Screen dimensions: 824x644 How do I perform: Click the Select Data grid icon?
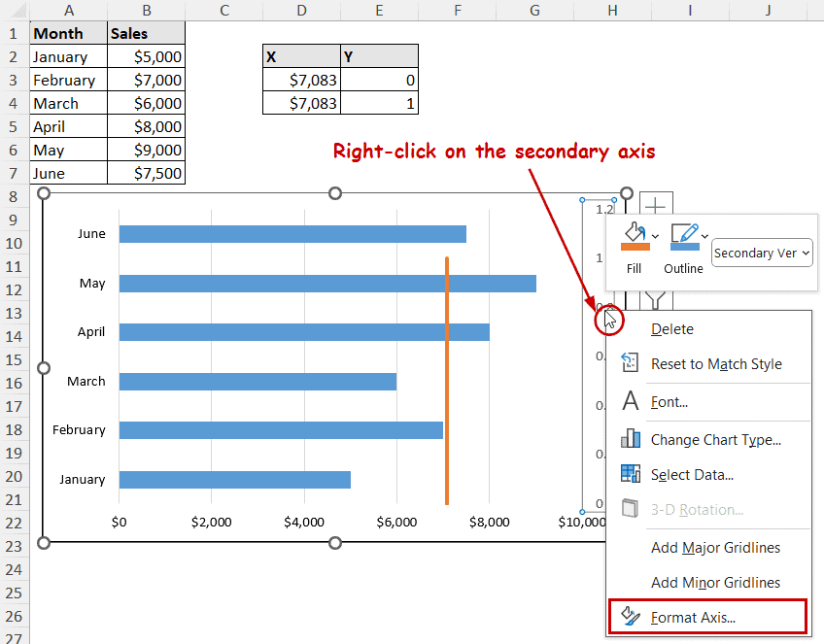coord(630,473)
